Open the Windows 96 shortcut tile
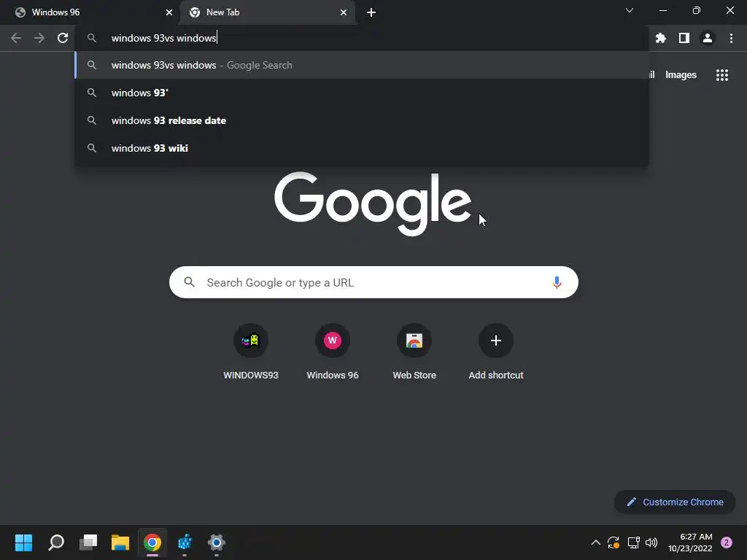Image resolution: width=747 pixels, height=560 pixels. coord(333,352)
